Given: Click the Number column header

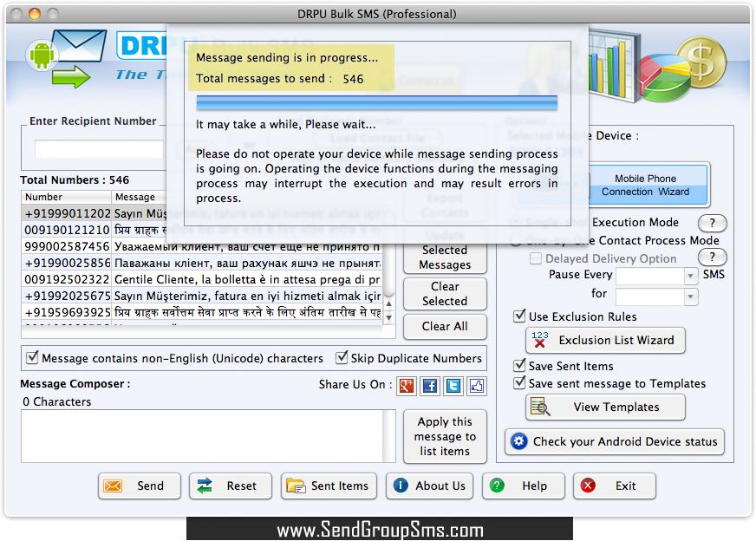Looking at the screenshot, I should pos(66,197).
